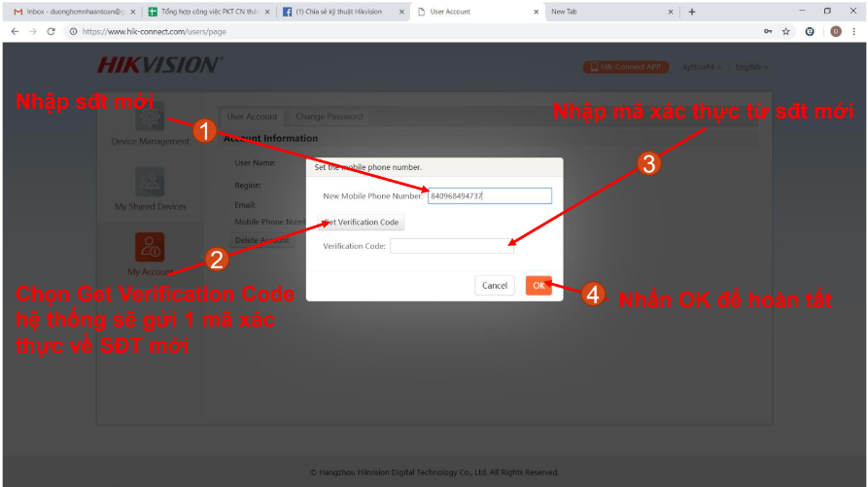This screenshot has width=868, height=487.
Task: Click Get Verification Code button
Action: 361,223
